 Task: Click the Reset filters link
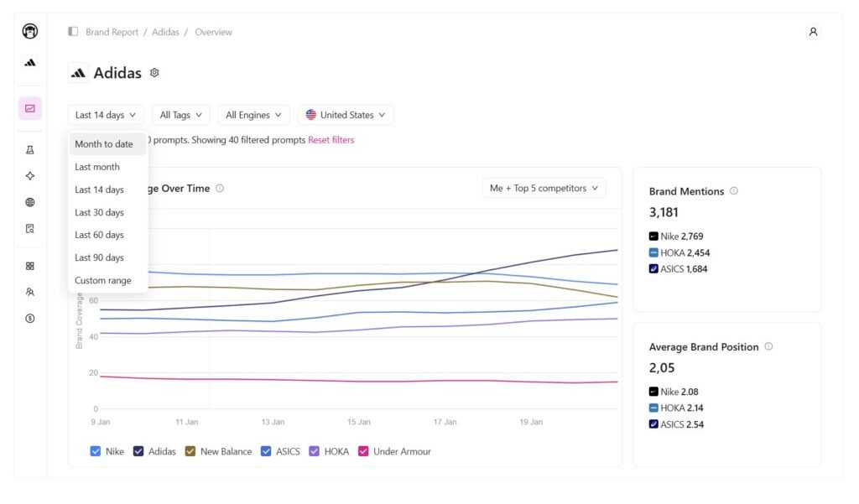(x=331, y=140)
